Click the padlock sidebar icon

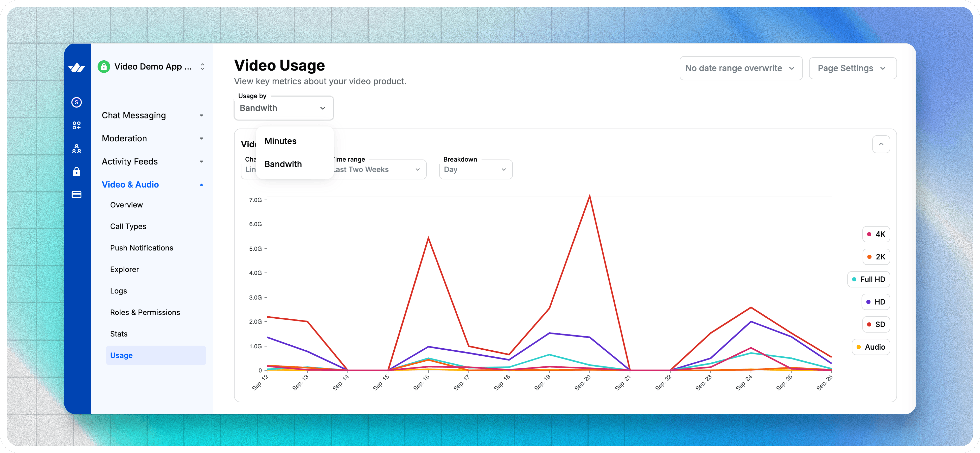coord(76,172)
